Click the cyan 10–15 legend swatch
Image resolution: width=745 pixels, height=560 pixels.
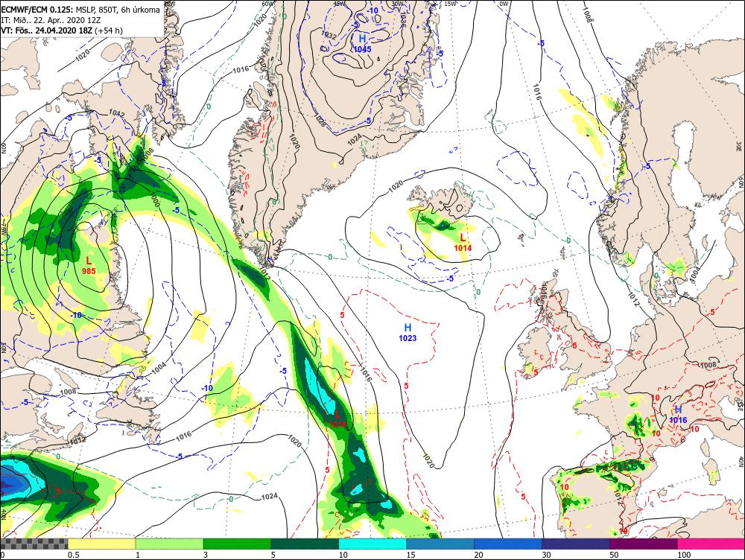point(372,544)
